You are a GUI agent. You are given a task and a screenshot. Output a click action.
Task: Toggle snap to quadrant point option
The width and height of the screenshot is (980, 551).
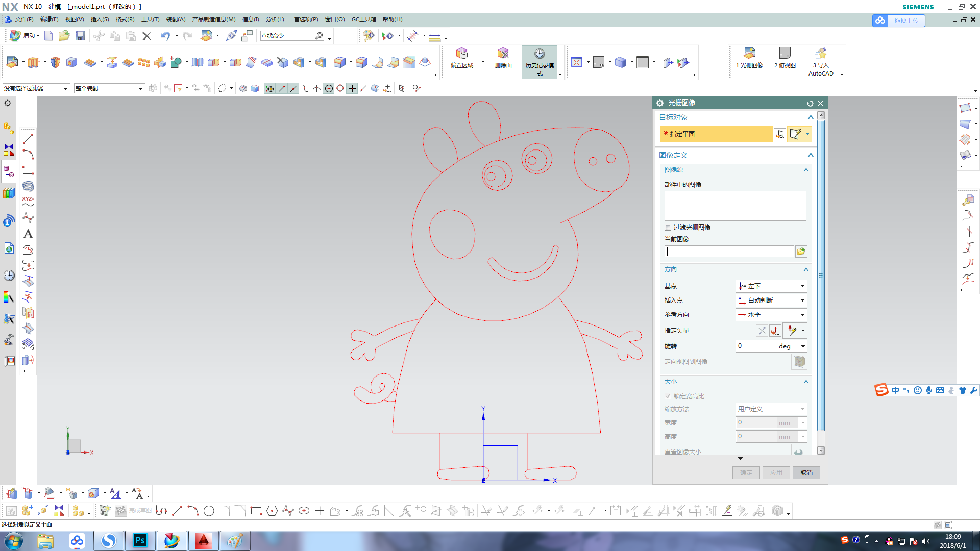coord(340,88)
